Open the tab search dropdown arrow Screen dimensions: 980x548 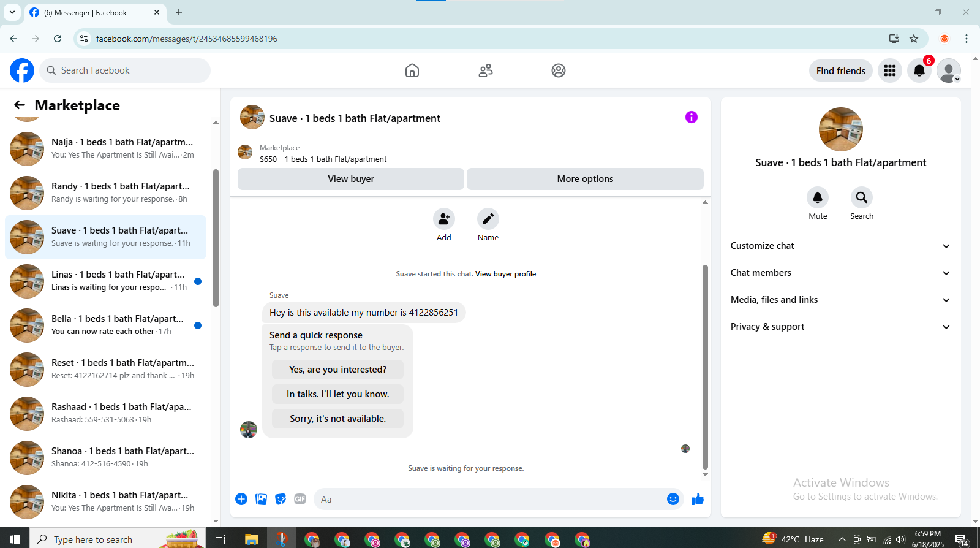[12, 12]
